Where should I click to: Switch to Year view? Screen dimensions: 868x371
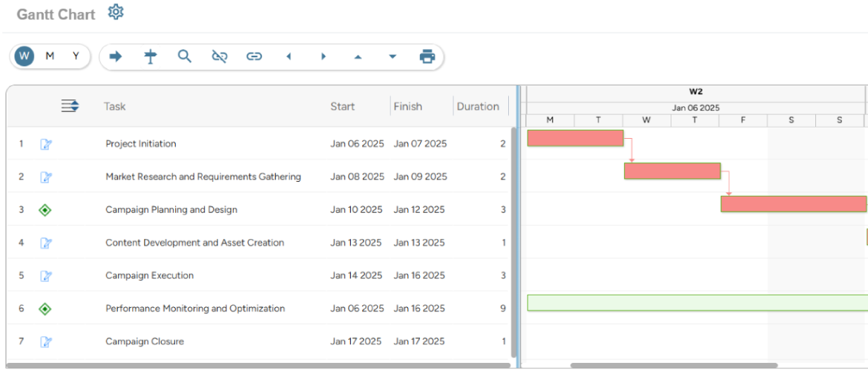[x=76, y=56]
